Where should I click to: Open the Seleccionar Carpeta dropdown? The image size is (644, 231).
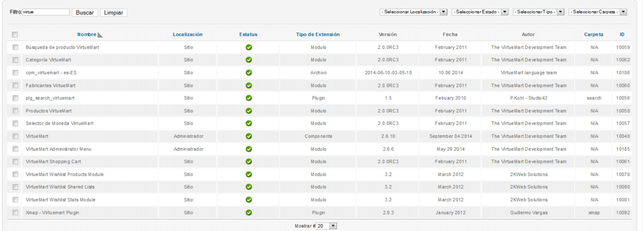[598, 12]
